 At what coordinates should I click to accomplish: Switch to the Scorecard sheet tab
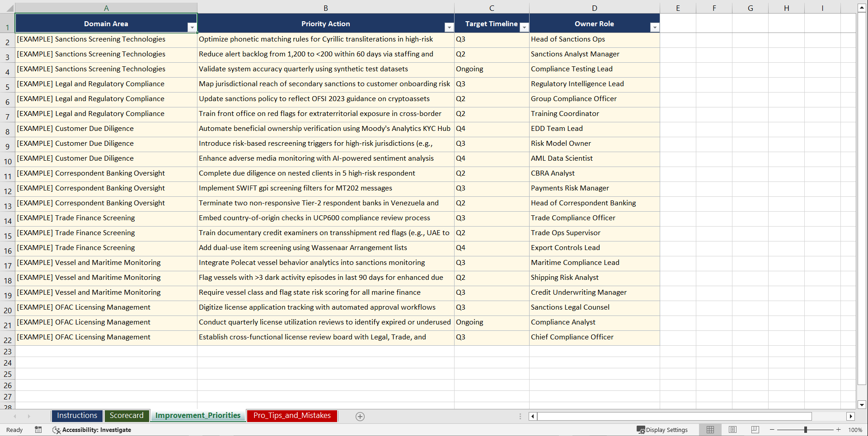click(127, 416)
